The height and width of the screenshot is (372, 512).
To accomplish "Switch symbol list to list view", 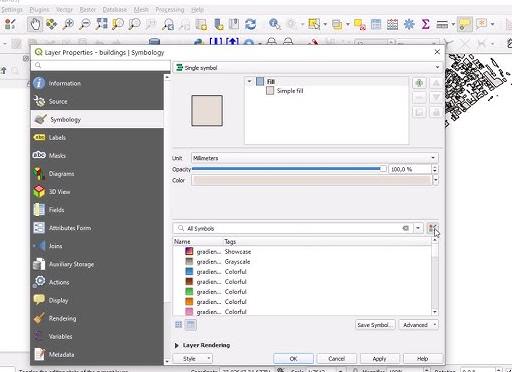I will [x=191, y=324].
